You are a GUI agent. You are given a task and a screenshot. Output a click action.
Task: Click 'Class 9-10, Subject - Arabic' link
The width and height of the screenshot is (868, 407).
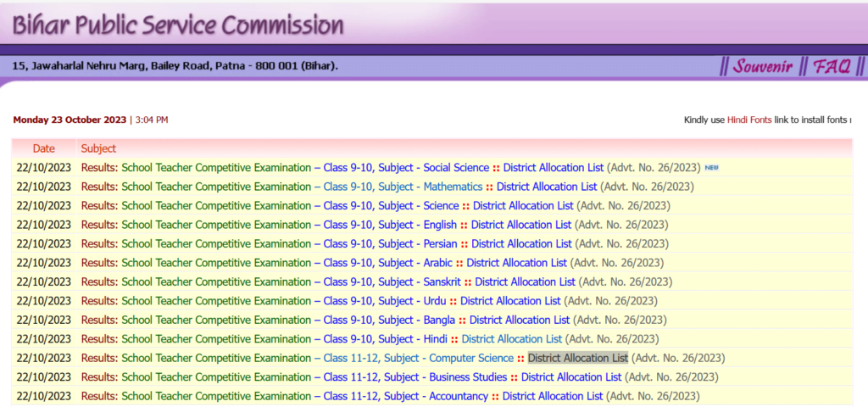(x=387, y=263)
